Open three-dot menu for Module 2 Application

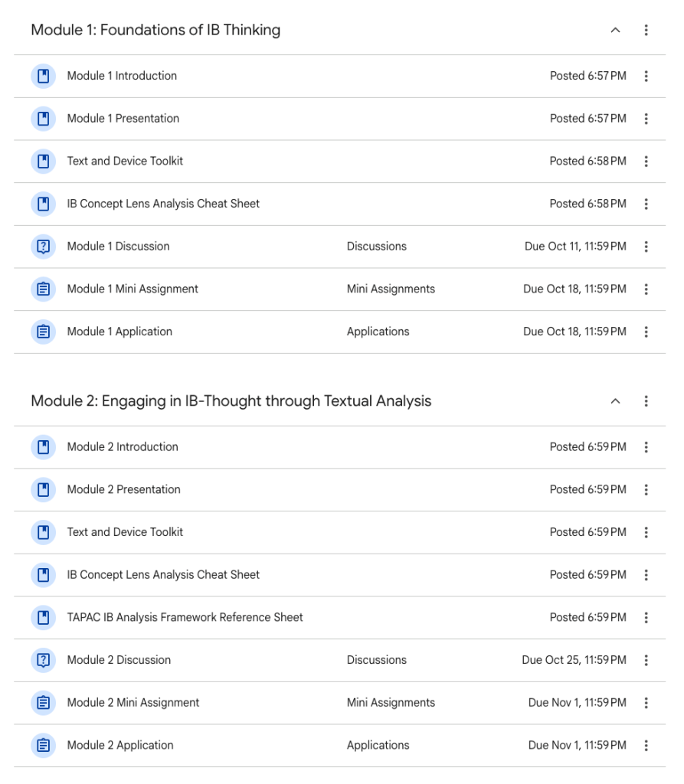point(646,745)
